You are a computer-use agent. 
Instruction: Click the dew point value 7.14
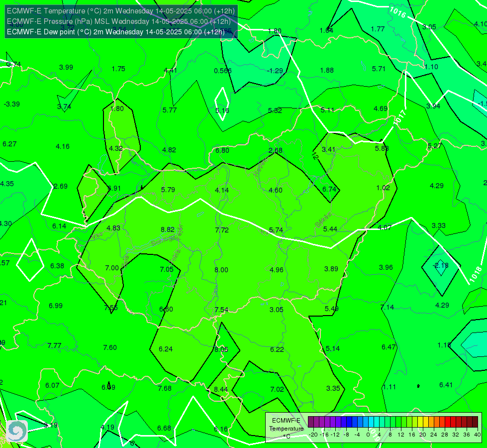coord(387,307)
